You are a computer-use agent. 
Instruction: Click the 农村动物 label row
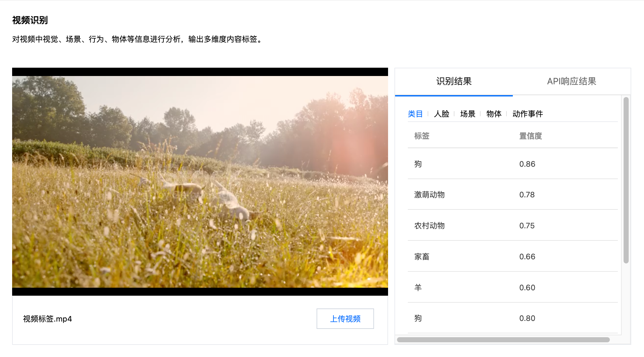513,226
